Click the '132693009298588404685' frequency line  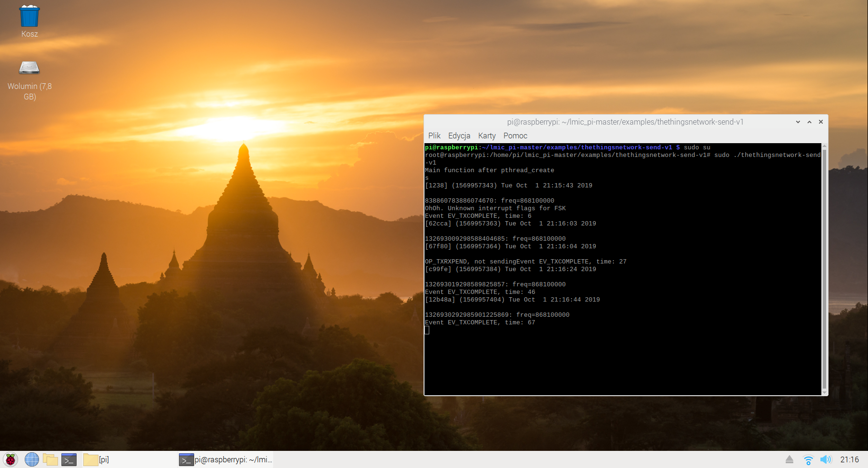(x=495, y=239)
